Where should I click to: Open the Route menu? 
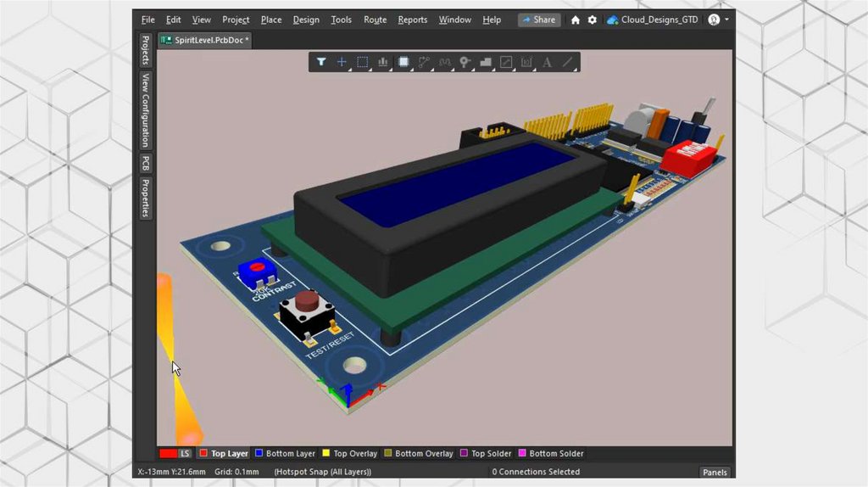pyautogui.click(x=375, y=20)
